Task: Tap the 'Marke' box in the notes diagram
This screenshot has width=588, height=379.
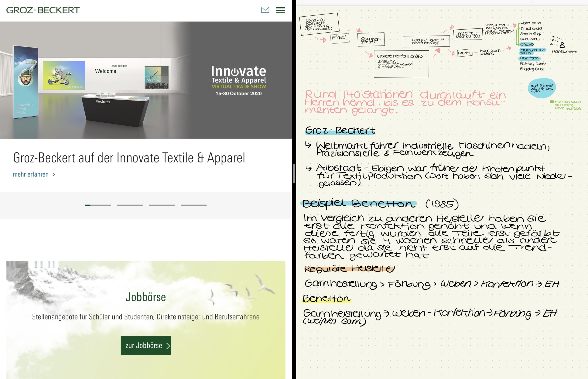Action: coord(465,53)
